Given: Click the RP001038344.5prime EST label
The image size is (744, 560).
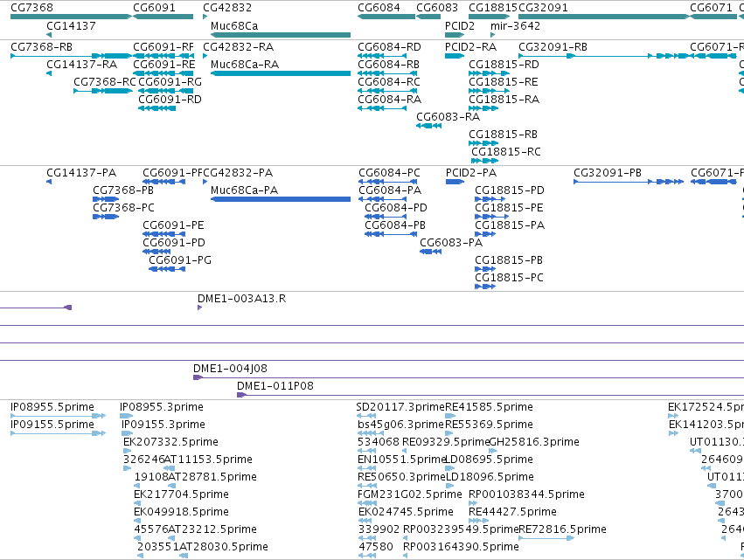Looking at the screenshot, I should point(526,494).
